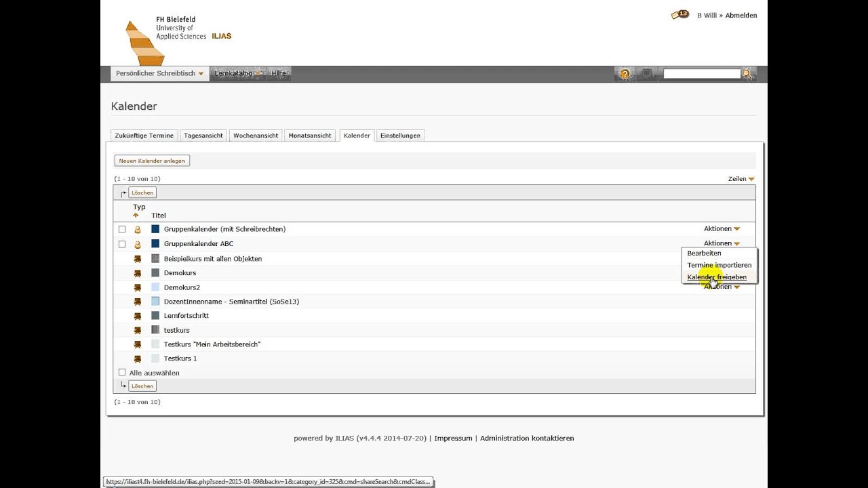Click the title Demokurs2
The height and width of the screenshot is (488, 868).
tap(182, 287)
